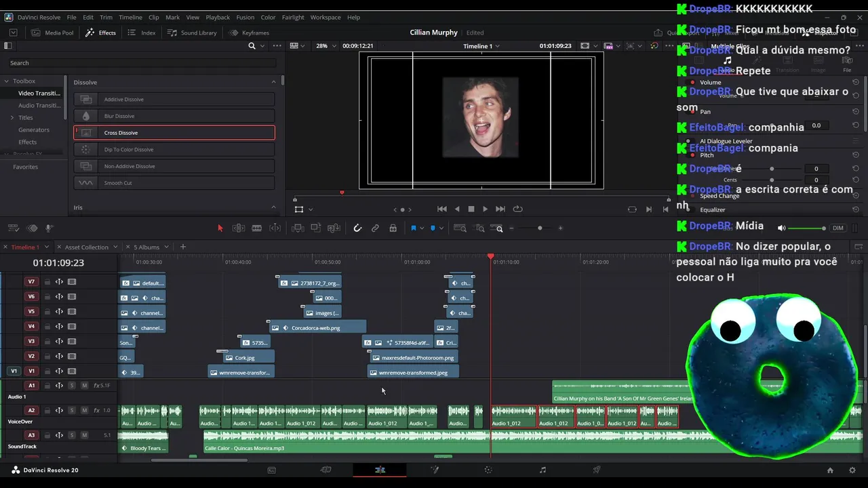868x488 pixels.
Task: Click the plus to zoom in timeline
Action: point(560,228)
